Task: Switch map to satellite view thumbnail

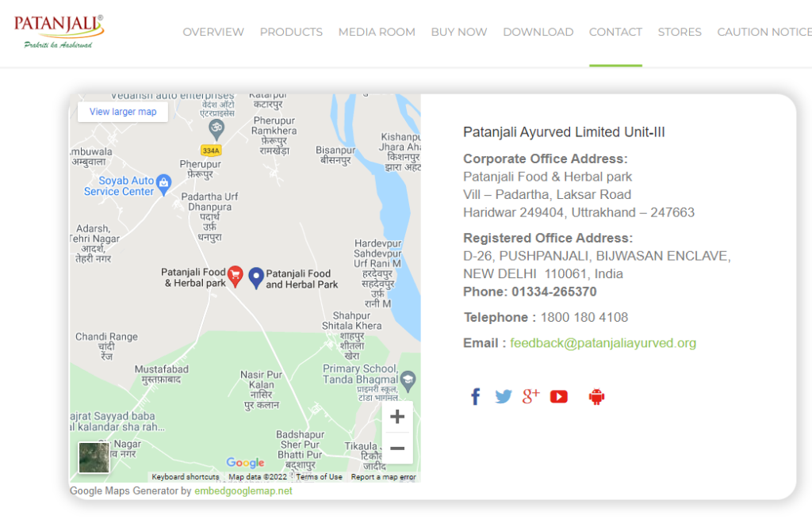Action: click(94, 457)
